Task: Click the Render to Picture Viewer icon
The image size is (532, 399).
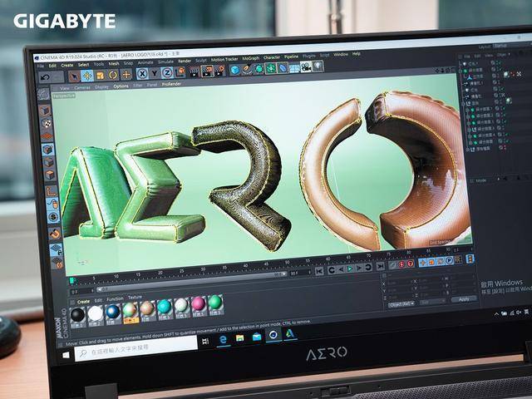Action: coord(207,71)
